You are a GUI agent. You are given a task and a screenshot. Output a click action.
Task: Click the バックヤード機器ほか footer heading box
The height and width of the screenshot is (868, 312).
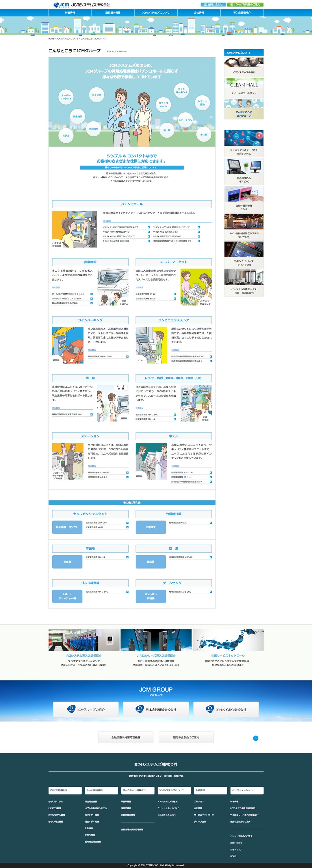pyautogui.click(x=138, y=790)
